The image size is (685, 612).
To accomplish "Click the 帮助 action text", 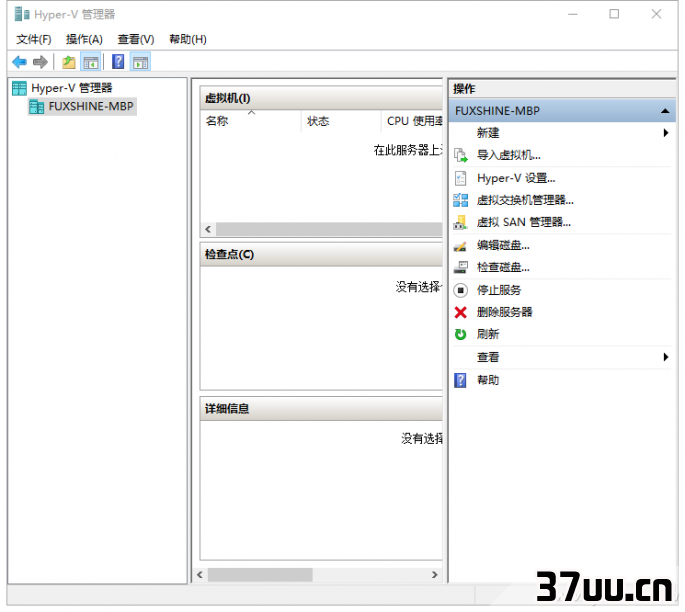I will tap(488, 380).
